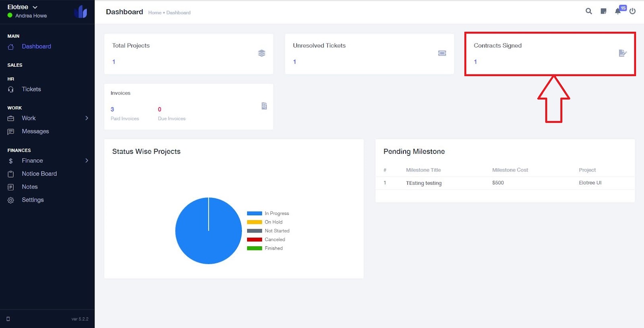
Task: Click Unresolved Tickets count 1
Action: (x=295, y=62)
